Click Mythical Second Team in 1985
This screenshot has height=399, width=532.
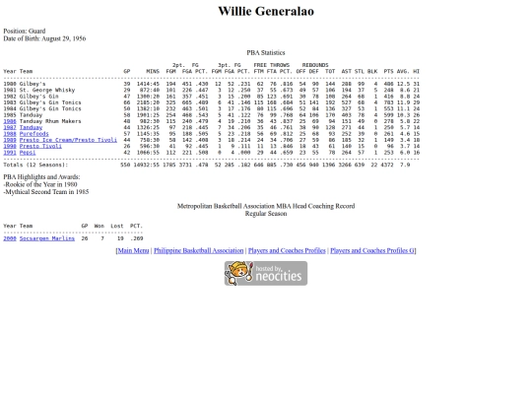(x=46, y=192)
